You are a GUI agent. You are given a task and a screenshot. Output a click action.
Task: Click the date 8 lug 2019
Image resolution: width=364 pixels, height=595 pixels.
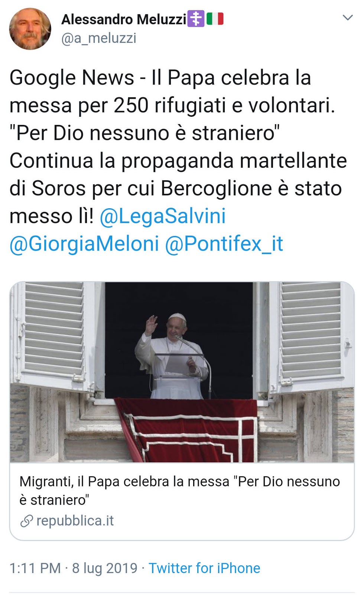(x=105, y=568)
